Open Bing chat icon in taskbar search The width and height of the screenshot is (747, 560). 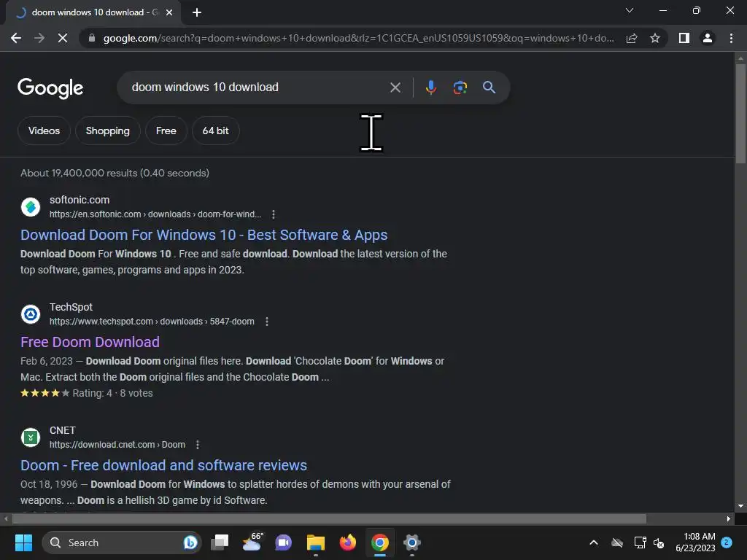point(190,542)
